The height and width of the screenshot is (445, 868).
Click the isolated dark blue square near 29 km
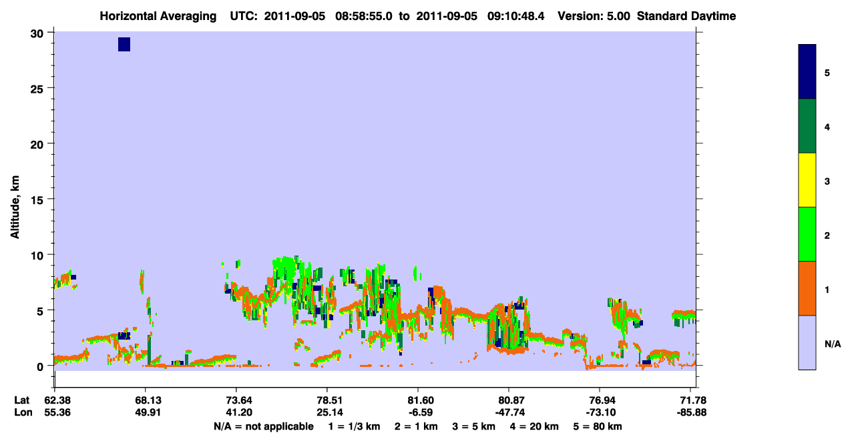point(124,44)
